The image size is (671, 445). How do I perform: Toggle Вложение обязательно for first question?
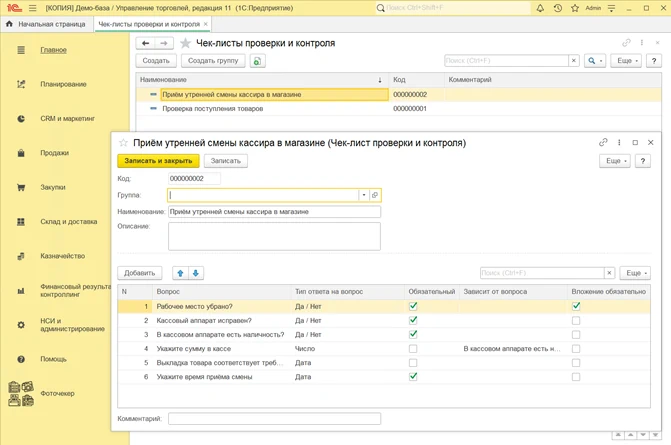(x=576, y=307)
